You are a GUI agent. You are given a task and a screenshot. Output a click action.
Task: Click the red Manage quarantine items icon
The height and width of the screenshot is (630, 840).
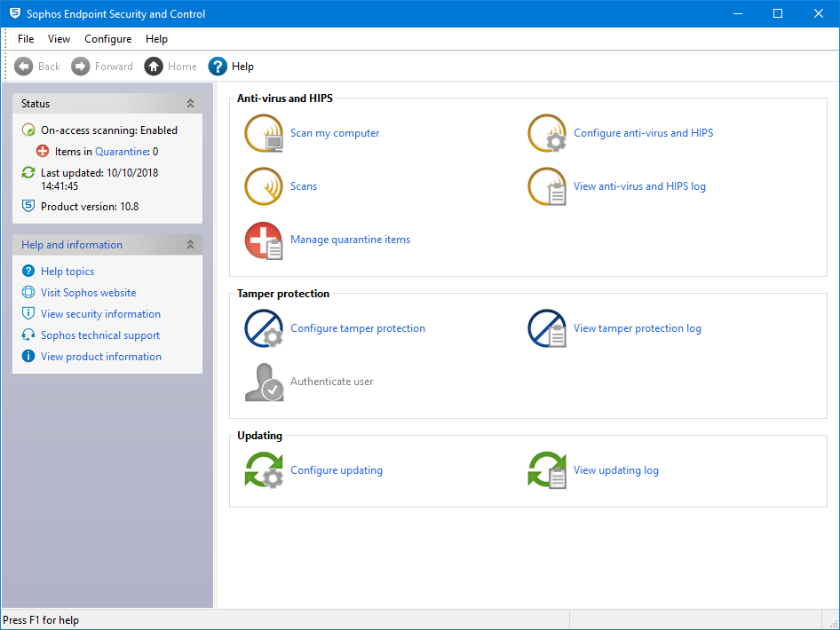click(264, 240)
